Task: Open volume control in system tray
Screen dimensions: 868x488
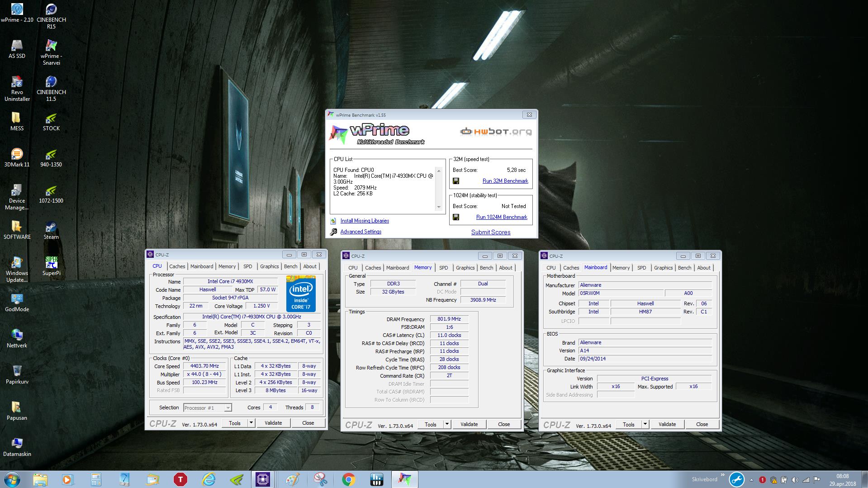Action: click(795, 480)
